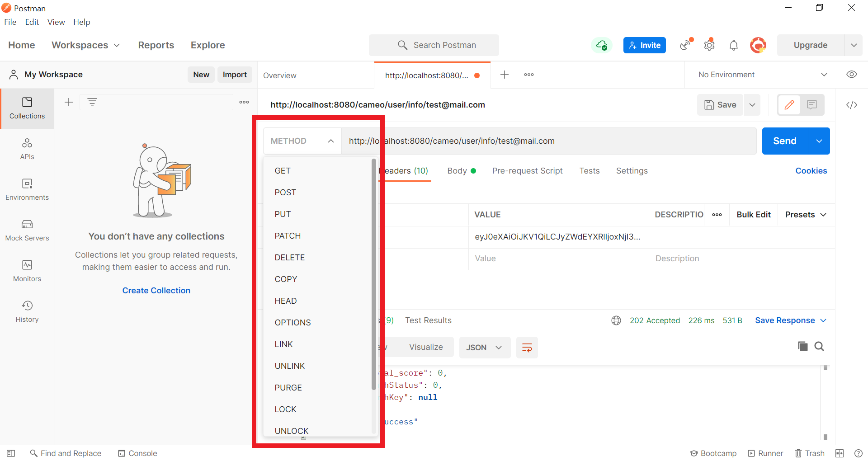Open headers table column options ellipsis
Viewport: 868px width, 461px height.
tap(717, 215)
